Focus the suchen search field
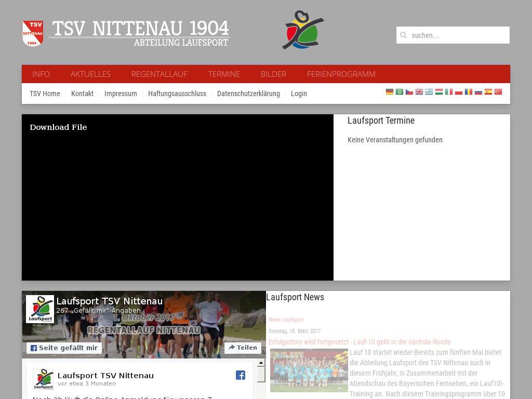This screenshot has height=399, width=532. [x=453, y=35]
